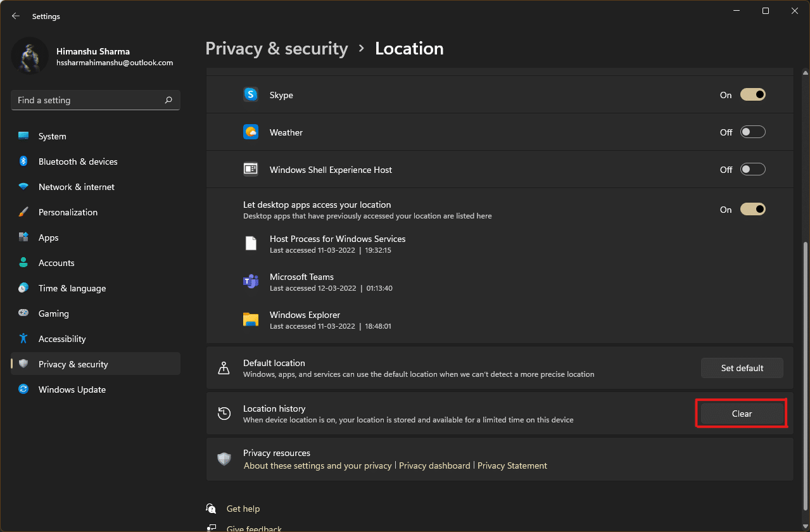The image size is (810, 532).
Task: Go to Network & internet settings
Action: [x=96, y=187]
